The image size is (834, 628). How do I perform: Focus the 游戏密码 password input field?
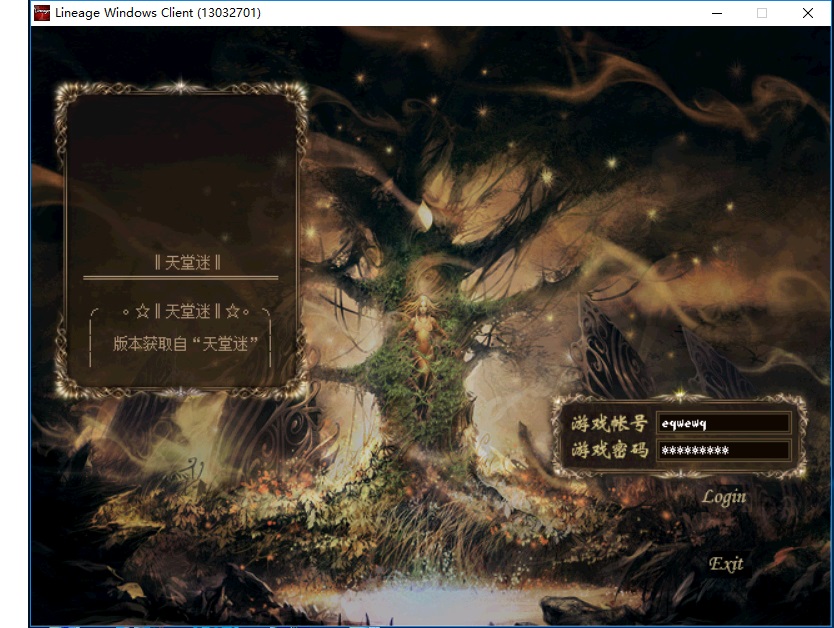723,450
